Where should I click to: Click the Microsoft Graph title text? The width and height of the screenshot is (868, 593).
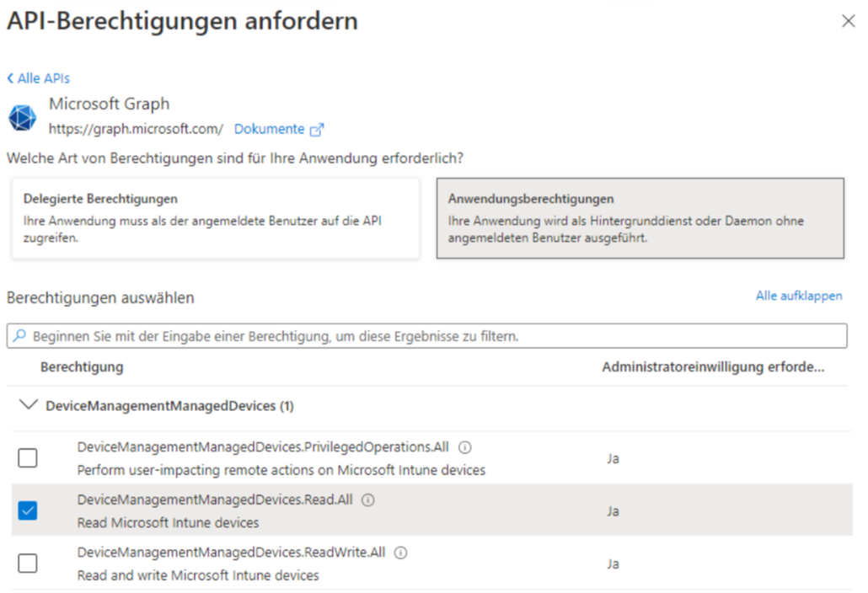click(109, 104)
